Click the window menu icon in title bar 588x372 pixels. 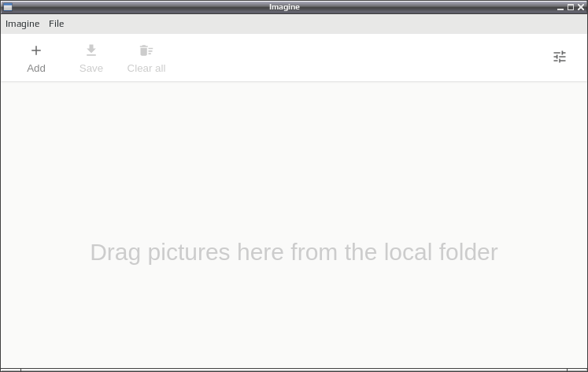click(8, 7)
